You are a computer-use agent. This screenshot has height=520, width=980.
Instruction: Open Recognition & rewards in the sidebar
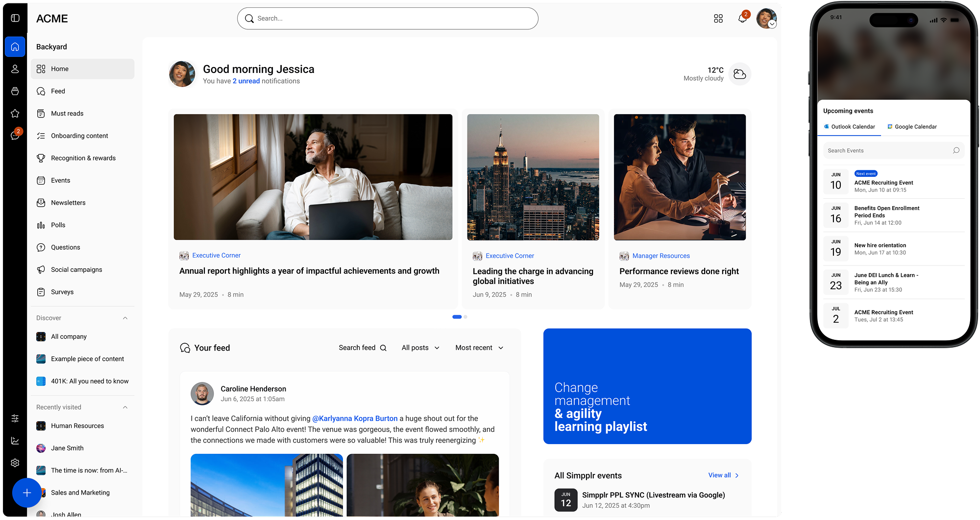click(x=82, y=158)
